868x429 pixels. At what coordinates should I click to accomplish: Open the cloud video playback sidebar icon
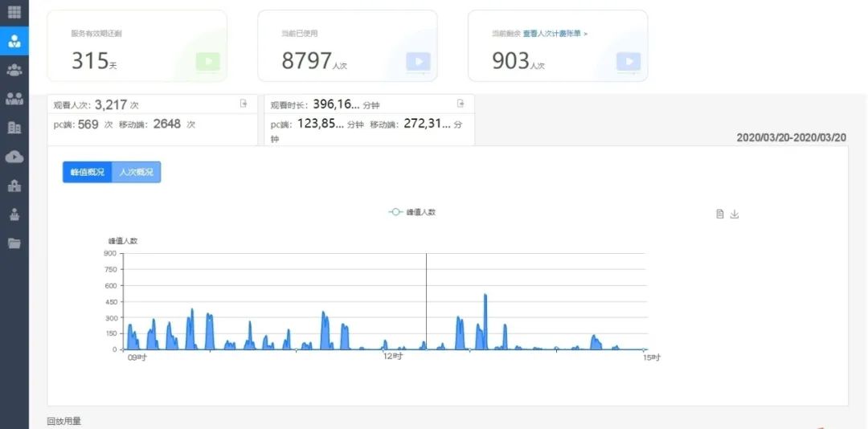tap(14, 157)
